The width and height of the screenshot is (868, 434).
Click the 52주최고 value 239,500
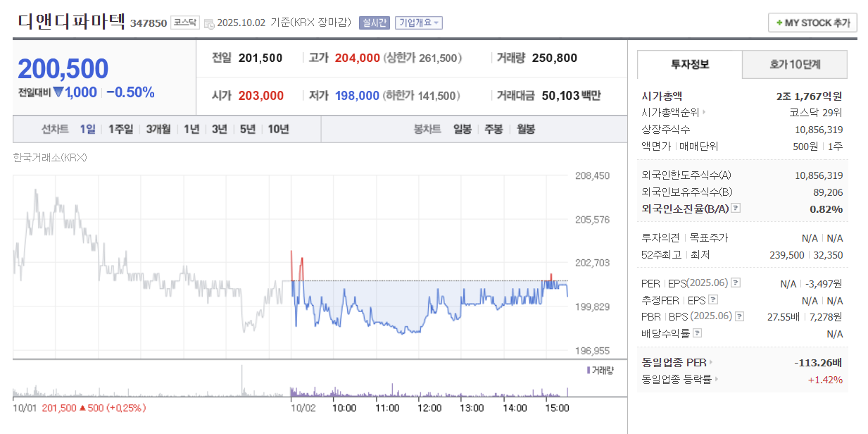786,255
